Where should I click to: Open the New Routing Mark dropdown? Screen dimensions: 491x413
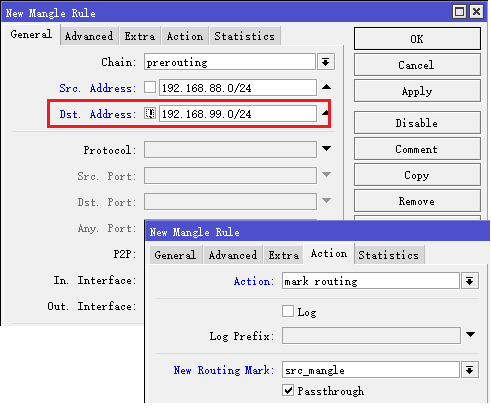(x=470, y=370)
